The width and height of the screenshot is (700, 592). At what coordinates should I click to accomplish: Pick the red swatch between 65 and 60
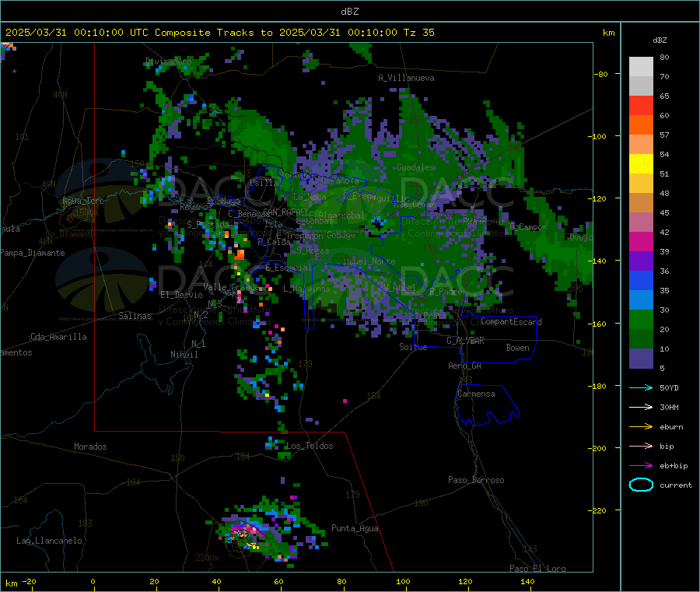click(641, 105)
